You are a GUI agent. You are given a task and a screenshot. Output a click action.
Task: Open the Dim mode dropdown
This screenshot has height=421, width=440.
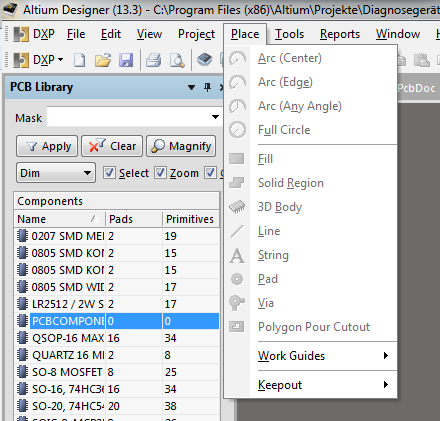[x=56, y=173]
